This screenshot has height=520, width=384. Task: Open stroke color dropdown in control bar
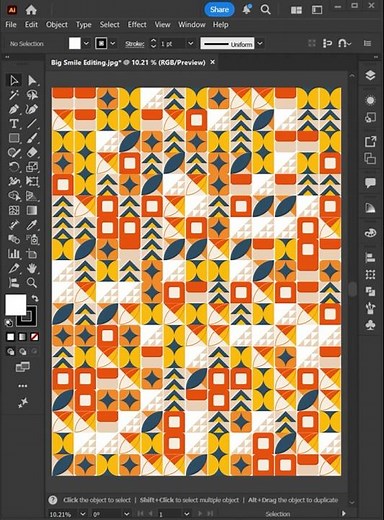coord(113,43)
